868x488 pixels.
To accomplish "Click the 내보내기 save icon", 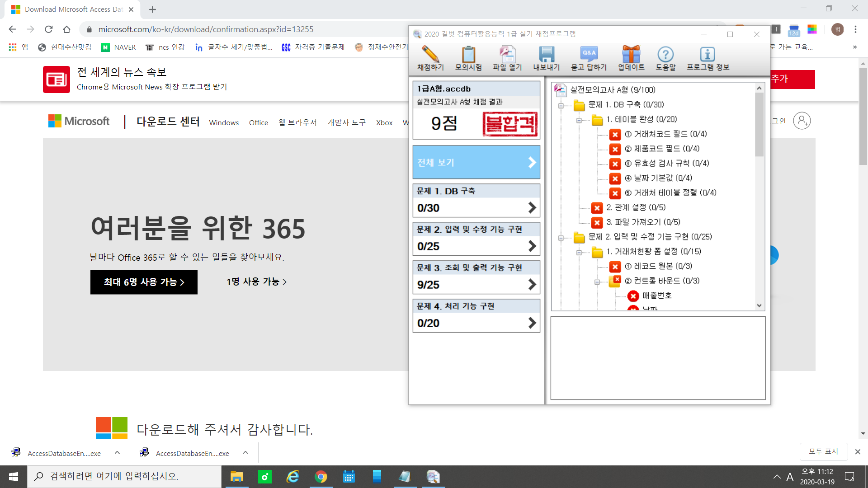I will click(546, 55).
